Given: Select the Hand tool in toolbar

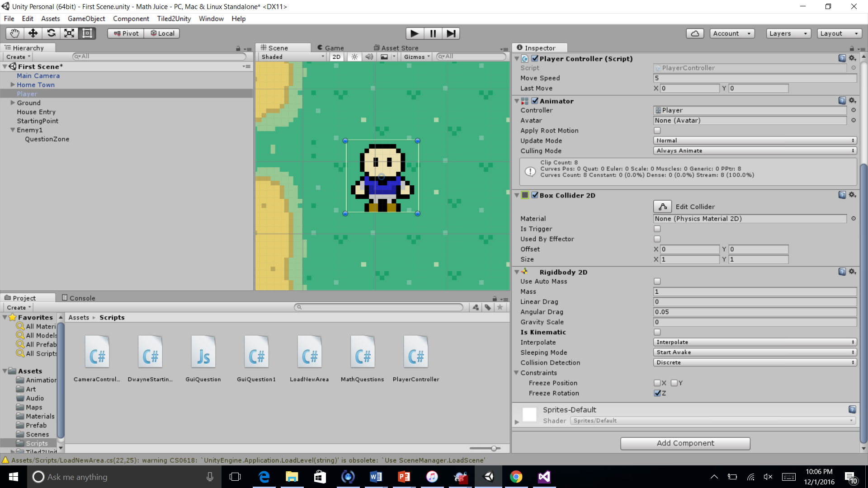Looking at the screenshot, I should pos(15,33).
